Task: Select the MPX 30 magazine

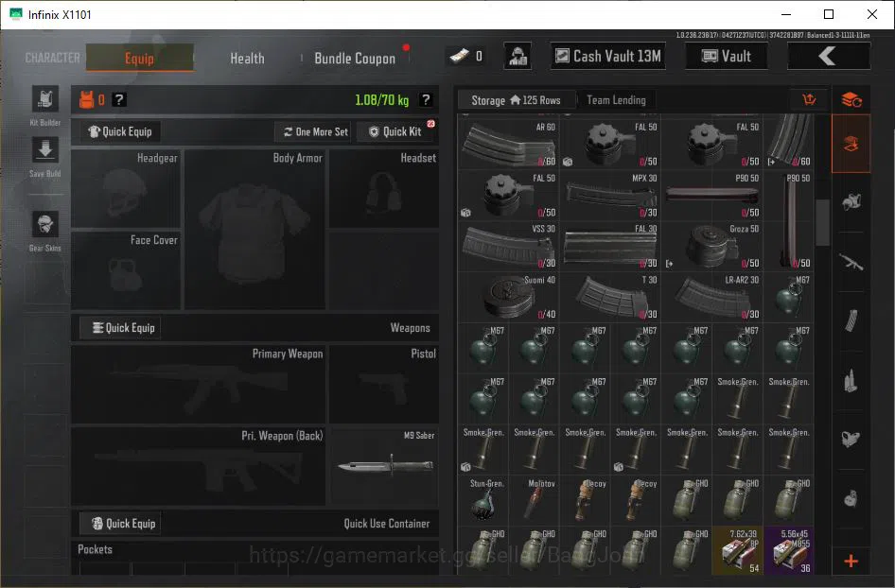Action: click(609, 195)
